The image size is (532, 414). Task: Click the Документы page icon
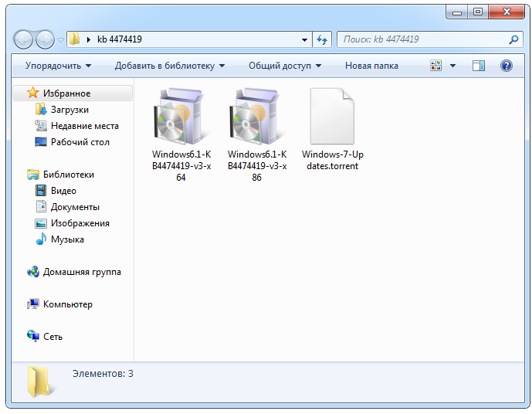click(41, 206)
